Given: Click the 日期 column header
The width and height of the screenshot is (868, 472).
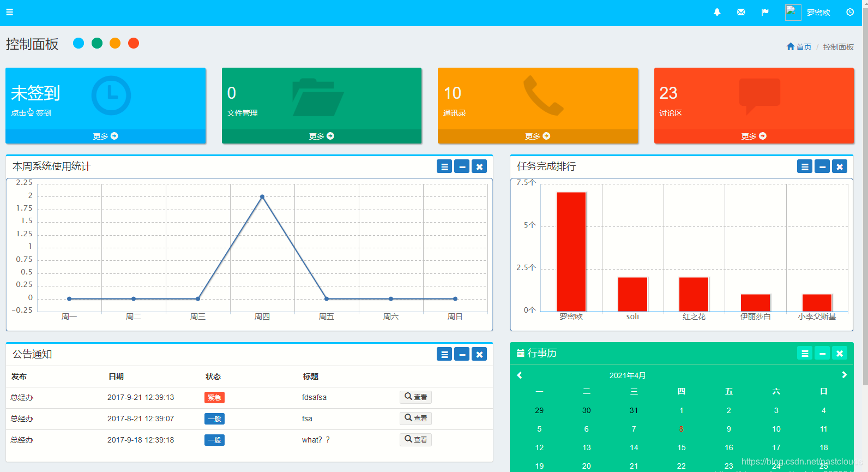Looking at the screenshot, I should (116, 377).
